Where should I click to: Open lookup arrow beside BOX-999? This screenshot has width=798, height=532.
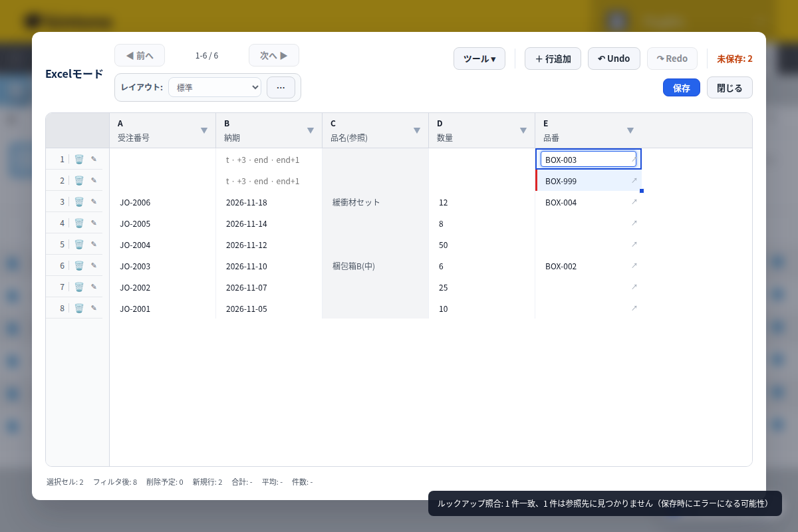tap(634, 180)
